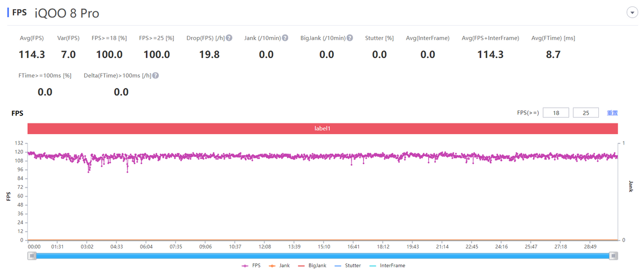The width and height of the screenshot is (644, 270).
Task: Click the FPS threshold field showing 18
Action: (x=556, y=113)
